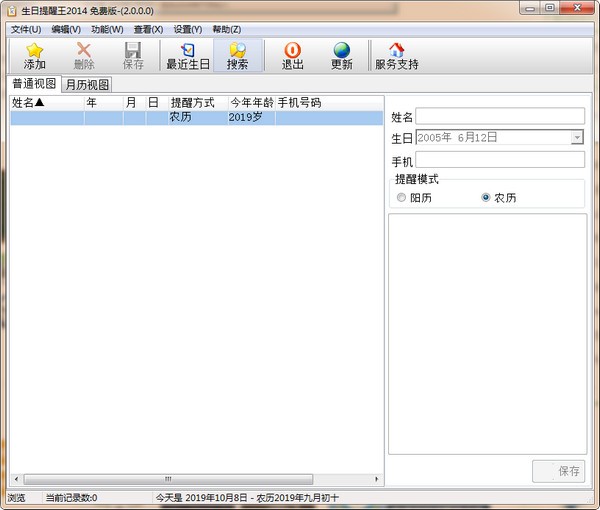Open 服务支持 house icon
600x510 pixels.
click(x=396, y=50)
